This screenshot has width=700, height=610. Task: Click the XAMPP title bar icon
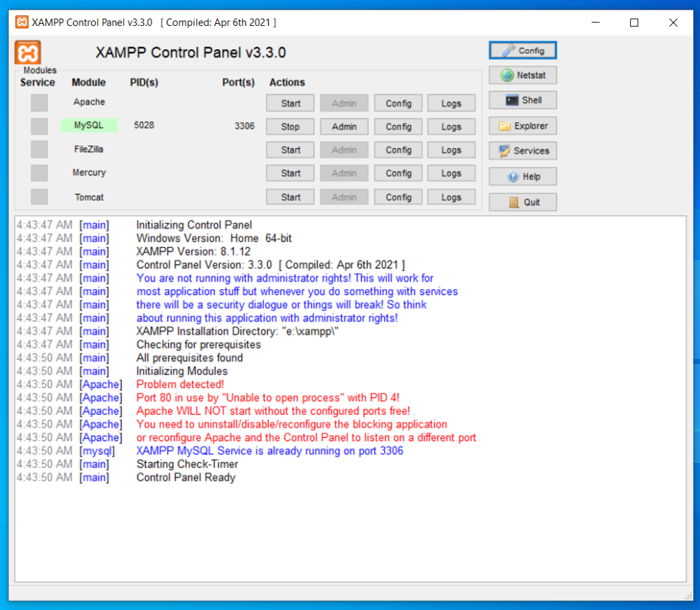(x=21, y=22)
